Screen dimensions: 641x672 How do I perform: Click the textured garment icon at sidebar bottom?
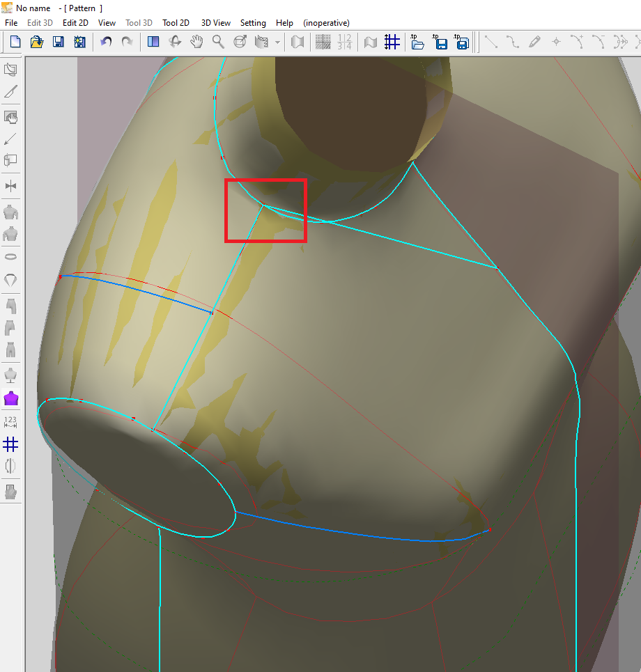click(x=10, y=492)
